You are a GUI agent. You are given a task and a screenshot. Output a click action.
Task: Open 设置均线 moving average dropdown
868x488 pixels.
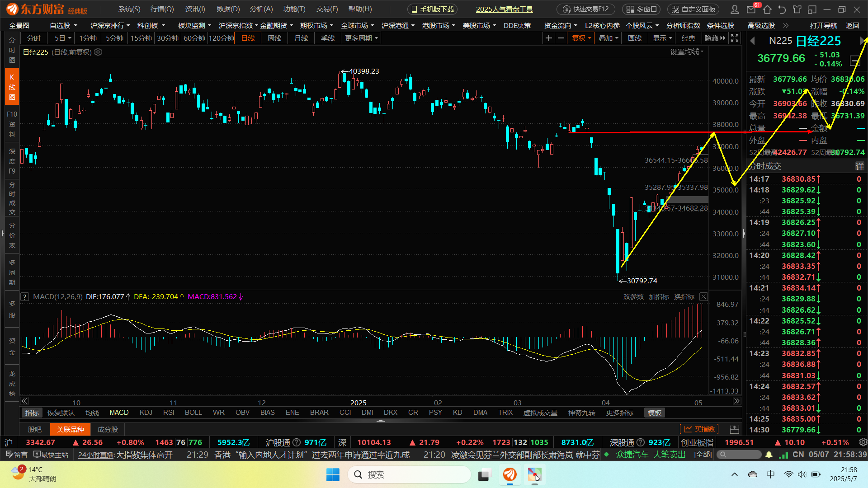(686, 52)
